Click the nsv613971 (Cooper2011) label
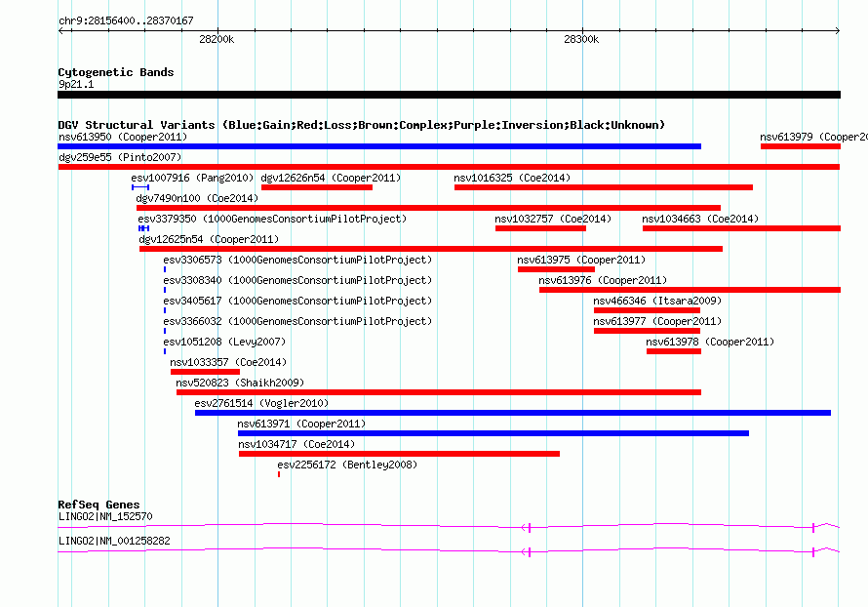868x607 pixels. pos(301,424)
